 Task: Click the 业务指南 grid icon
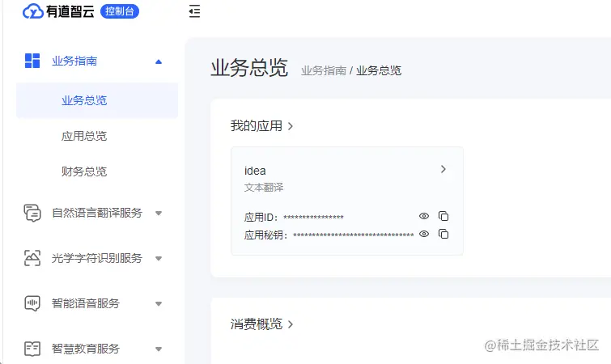(x=32, y=61)
